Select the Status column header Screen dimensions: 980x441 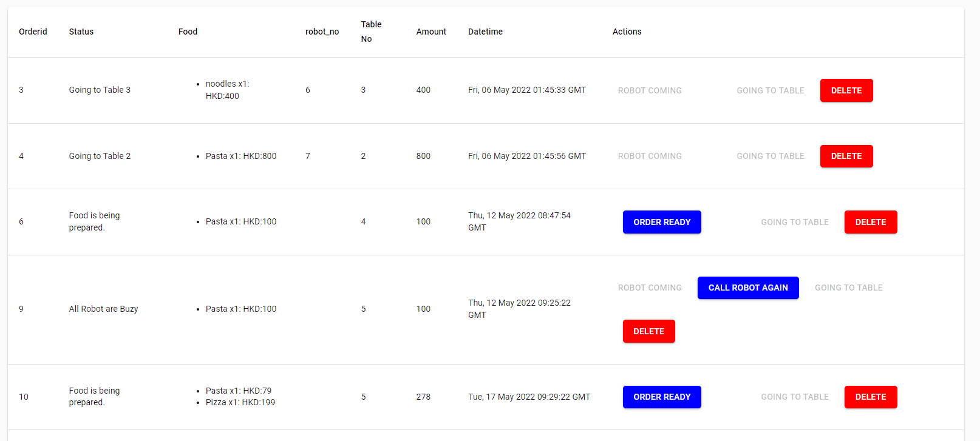pos(81,32)
